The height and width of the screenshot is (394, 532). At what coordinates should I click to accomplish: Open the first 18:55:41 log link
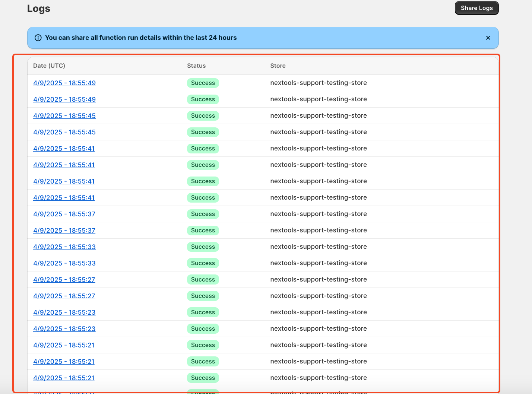[64, 149]
